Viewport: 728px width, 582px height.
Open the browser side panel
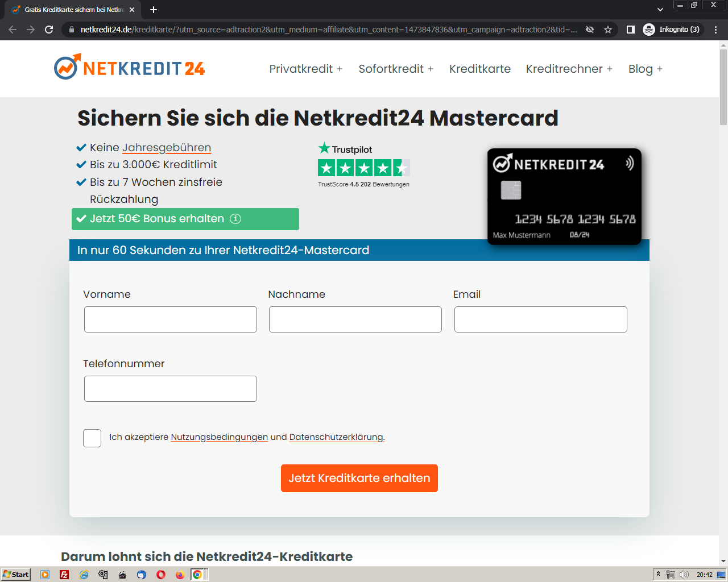click(x=631, y=30)
